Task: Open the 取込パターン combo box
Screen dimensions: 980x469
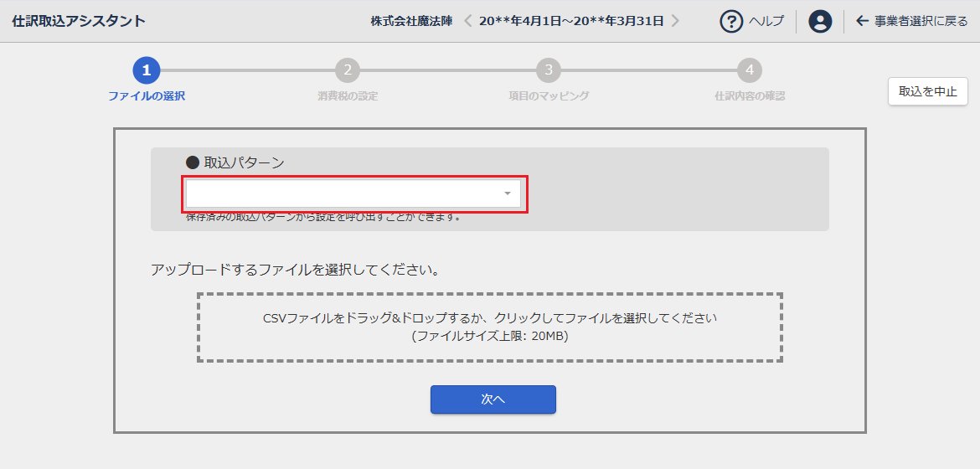Action: click(343, 194)
